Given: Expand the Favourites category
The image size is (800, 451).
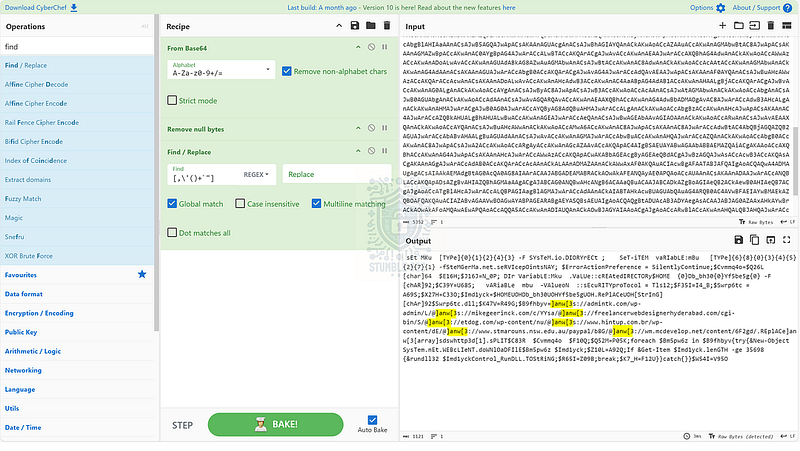Looking at the screenshot, I should click(x=77, y=274).
